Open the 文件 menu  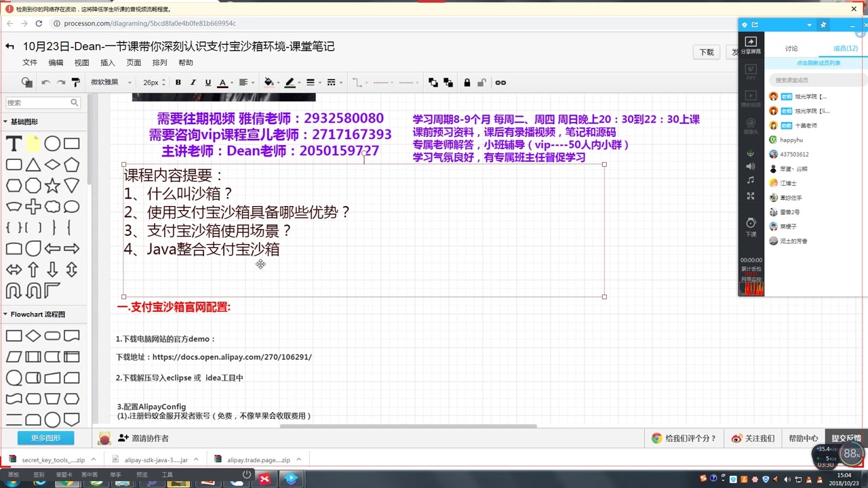(30, 62)
